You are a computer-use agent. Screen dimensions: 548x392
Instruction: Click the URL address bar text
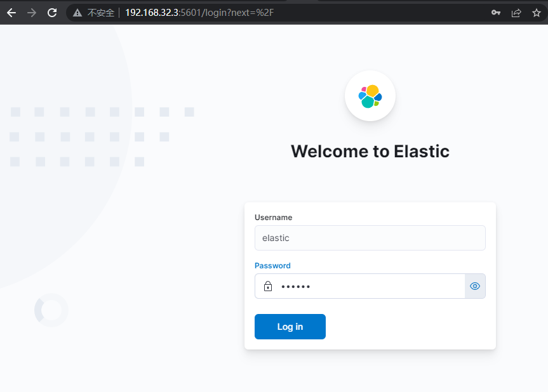199,13
